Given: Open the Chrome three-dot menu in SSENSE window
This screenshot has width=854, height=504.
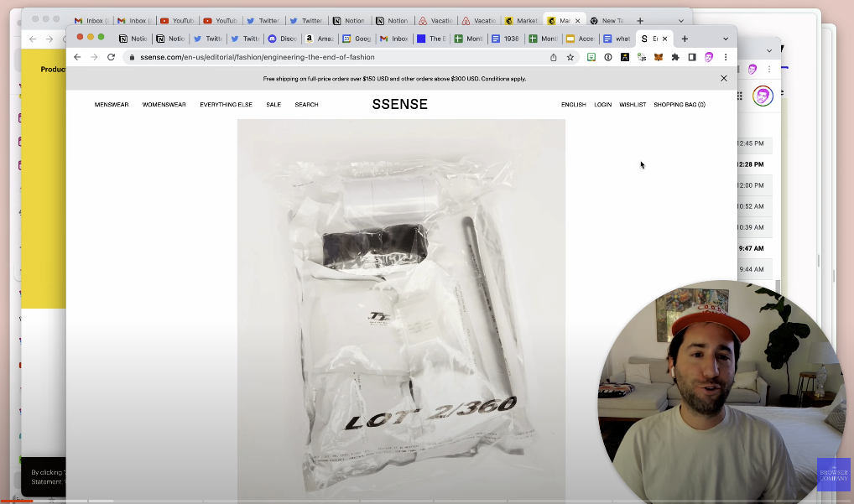Looking at the screenshot, I should 726,57.
